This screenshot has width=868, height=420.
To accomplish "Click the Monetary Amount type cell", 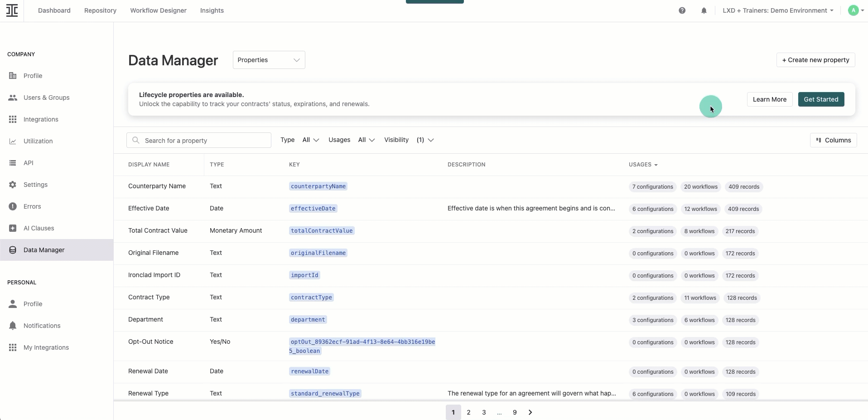I will pyautogui.click(x=236, y=230).
